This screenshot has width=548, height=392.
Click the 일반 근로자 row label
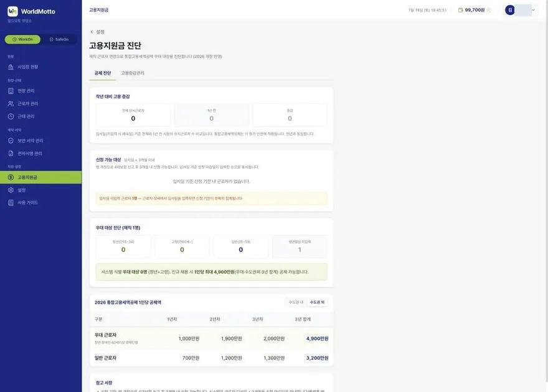(x=105, y=358)
